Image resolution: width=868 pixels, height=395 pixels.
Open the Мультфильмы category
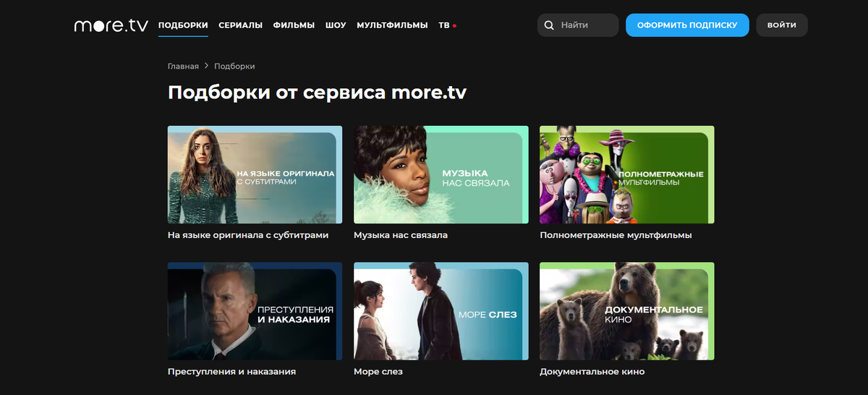[392, 25]
